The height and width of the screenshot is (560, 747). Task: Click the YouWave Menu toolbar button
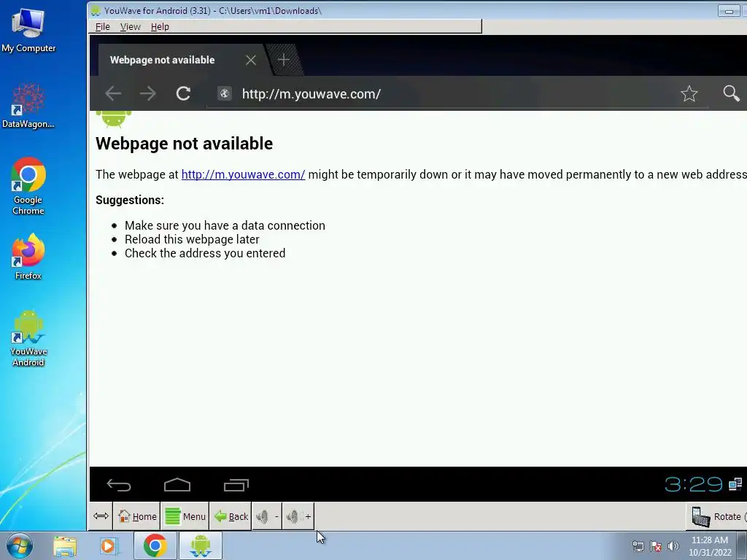(x=185, y=516)
